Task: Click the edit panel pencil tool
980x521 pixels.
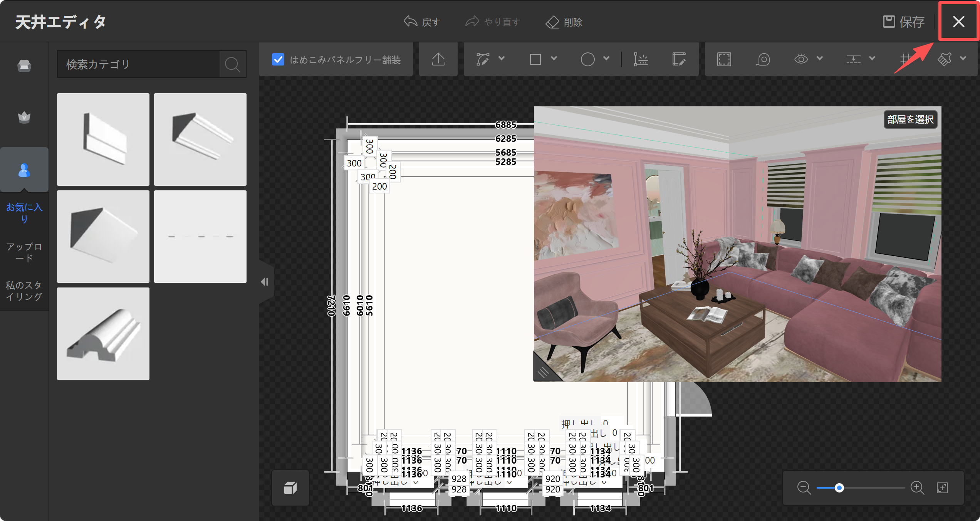Action: pyautogui.click(x=679, y=59)
